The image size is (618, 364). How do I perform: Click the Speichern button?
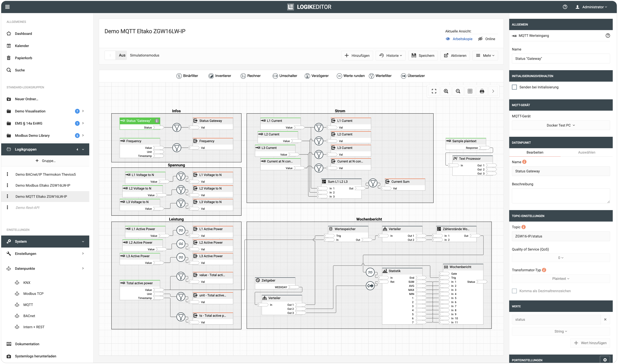click(x=423, y=55)
